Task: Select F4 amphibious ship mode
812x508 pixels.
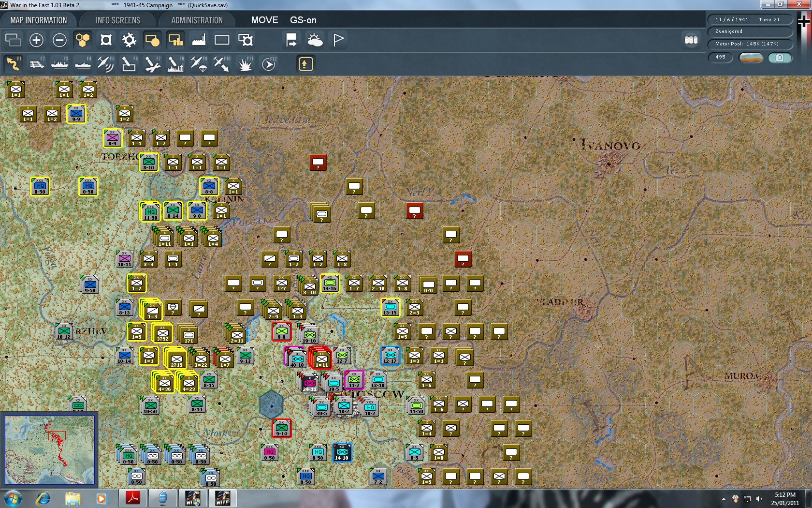Action: point(83,64)
